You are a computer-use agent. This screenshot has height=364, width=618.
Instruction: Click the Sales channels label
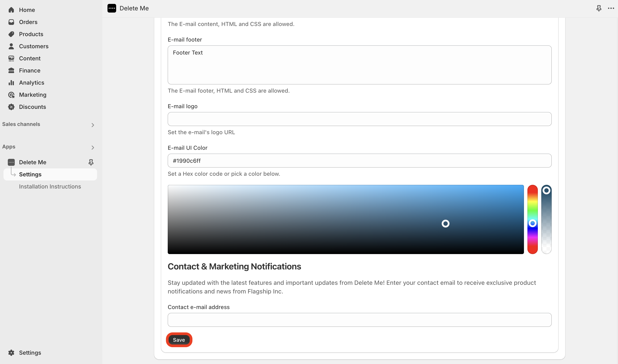[21, 124]
